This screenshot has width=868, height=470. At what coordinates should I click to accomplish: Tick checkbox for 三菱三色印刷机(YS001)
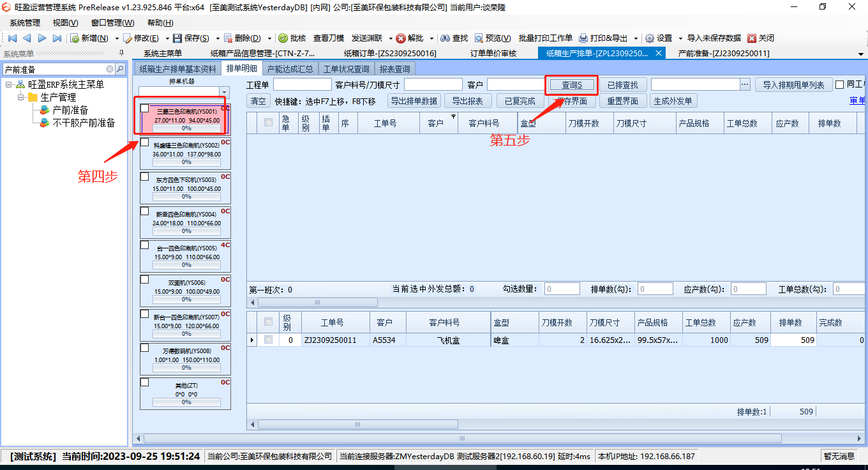pos(145,108)
